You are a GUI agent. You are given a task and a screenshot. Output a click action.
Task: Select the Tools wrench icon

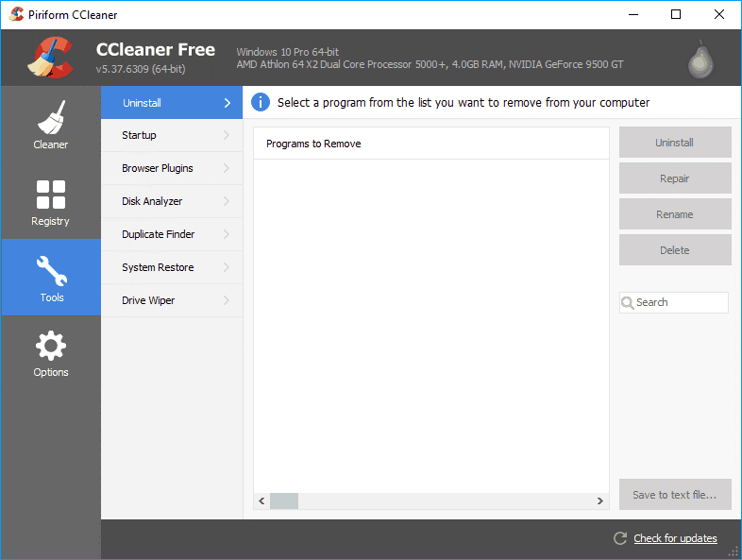pyautogui.click(x=51, y=270)
